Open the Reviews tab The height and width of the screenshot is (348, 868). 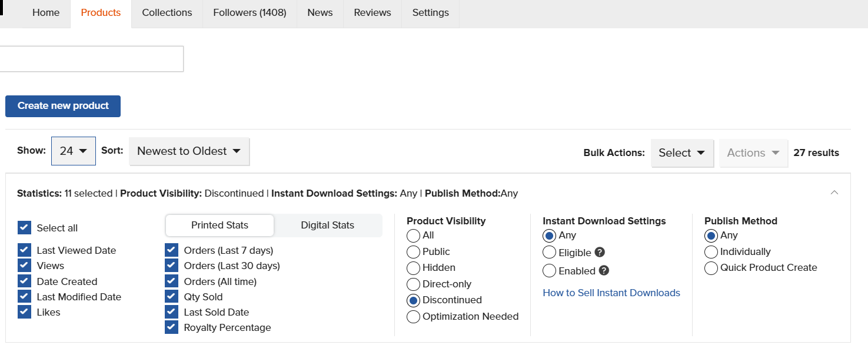click(373, 13)
